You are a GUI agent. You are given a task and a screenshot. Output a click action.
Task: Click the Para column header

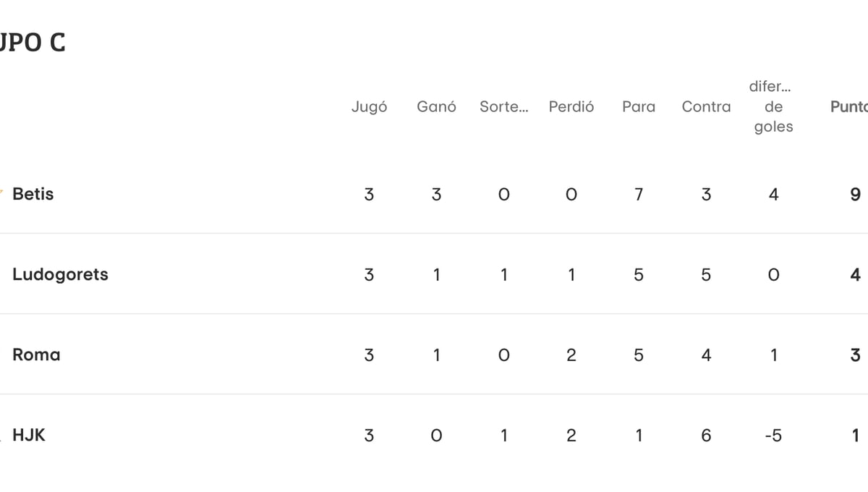tap(638, 106)
